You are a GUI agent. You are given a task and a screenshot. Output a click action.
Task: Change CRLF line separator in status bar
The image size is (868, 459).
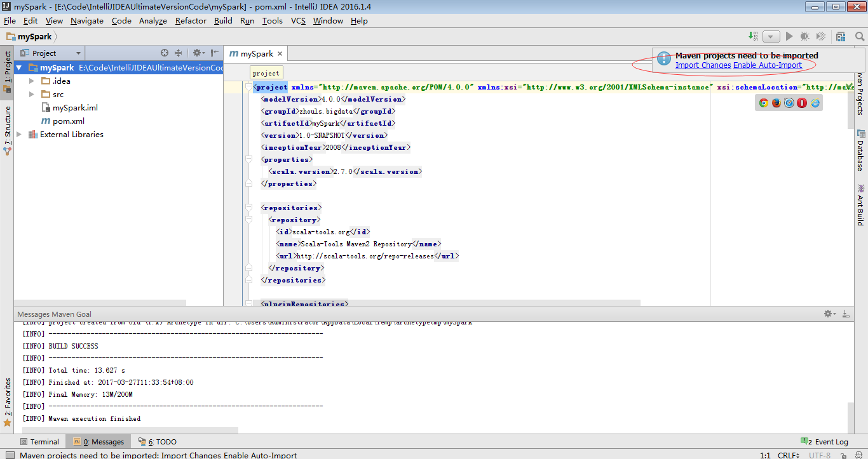789,455
